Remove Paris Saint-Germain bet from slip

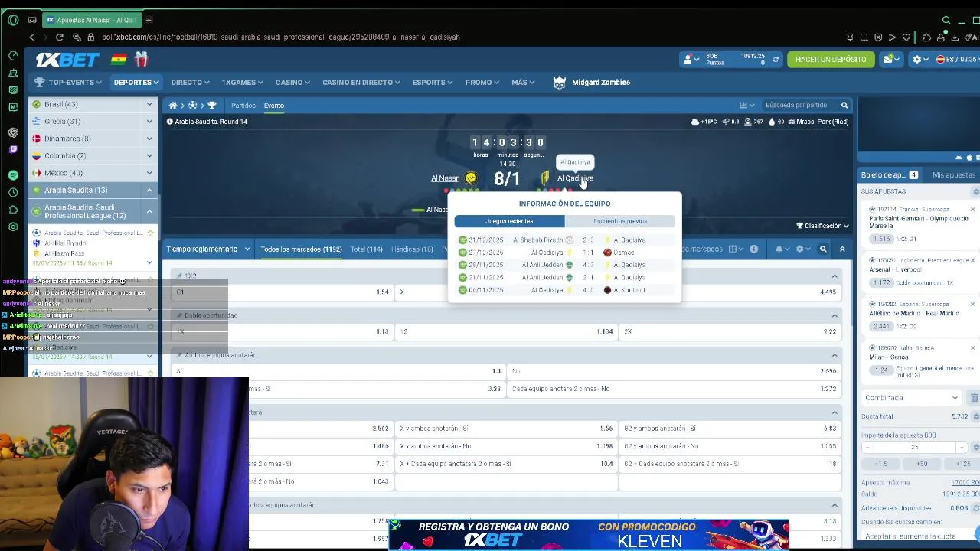pyautogui.click(x=973, y=210)
